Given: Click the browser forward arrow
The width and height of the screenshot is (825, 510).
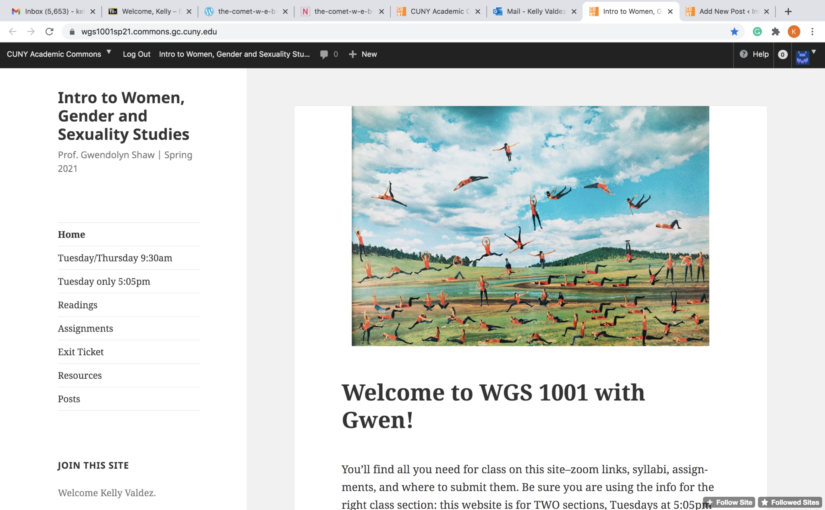Looking at the screenshot, I should (31, 32).
